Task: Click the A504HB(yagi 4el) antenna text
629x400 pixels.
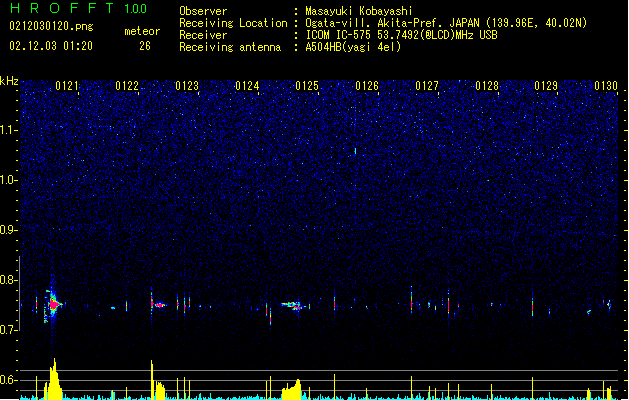Action: click(353, 47)
